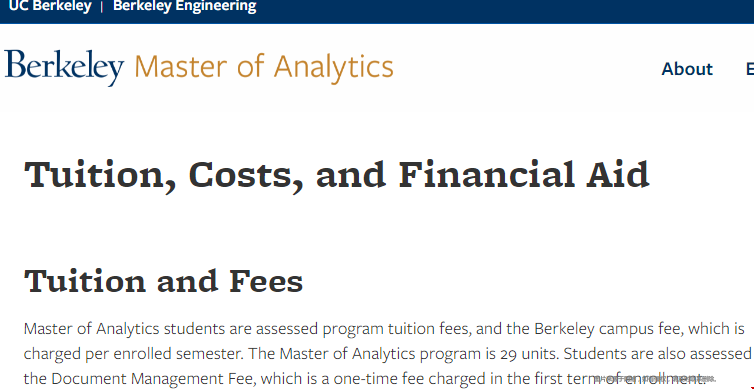
Task: Open the UC Berkeley top bar link
Action: 50,6
